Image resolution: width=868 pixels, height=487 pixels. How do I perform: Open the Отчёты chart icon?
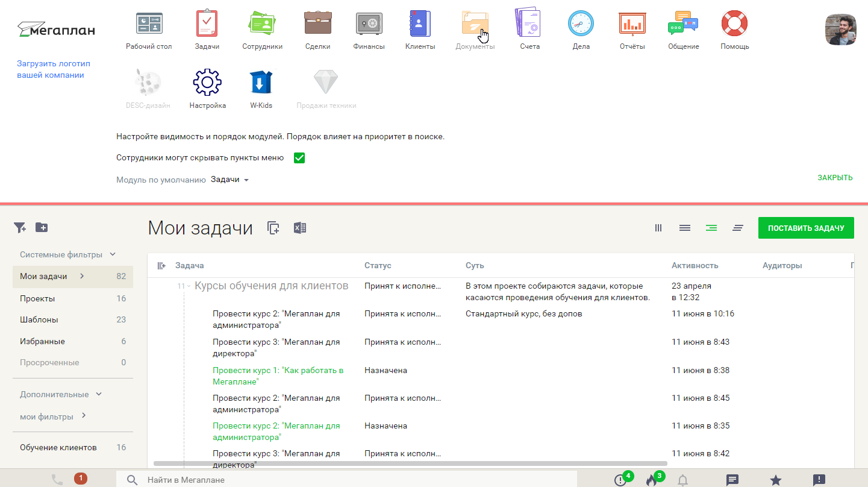632,23
